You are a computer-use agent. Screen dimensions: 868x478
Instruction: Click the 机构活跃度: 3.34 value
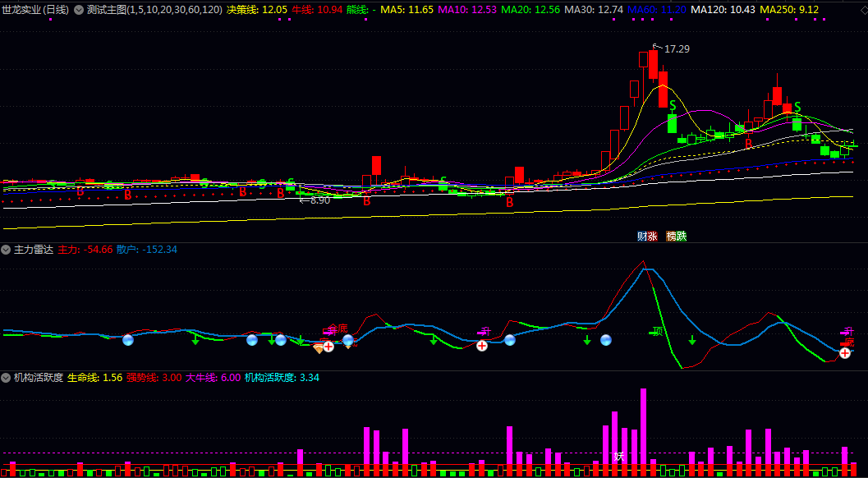[282, 378]
